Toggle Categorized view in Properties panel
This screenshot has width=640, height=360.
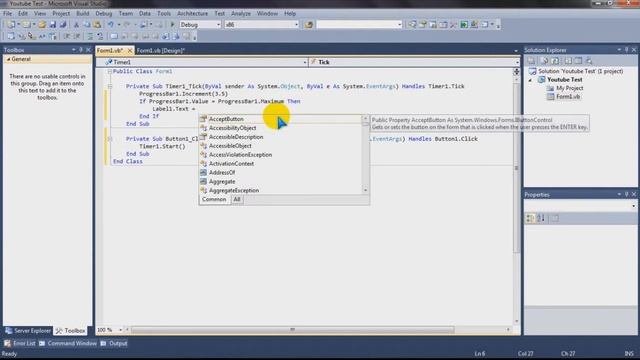point(530,218)
